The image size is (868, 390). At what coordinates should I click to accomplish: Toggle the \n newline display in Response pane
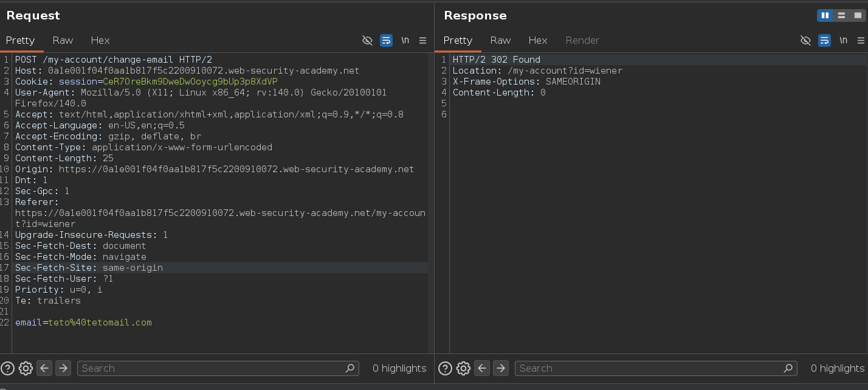tap(843, 41)
